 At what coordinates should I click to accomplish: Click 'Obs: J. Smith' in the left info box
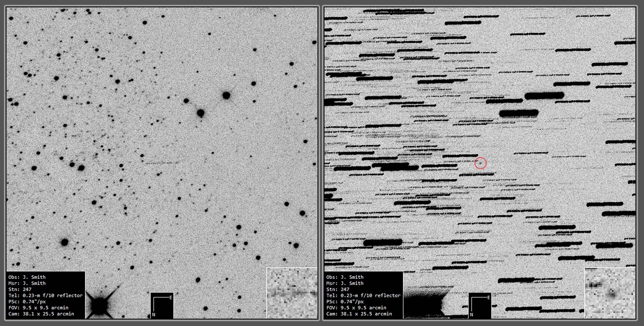pos(27,277)
